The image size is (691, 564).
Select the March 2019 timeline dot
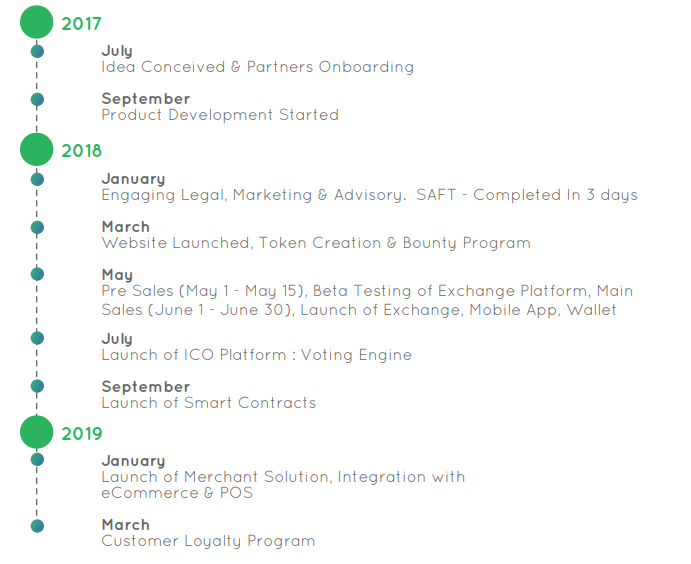(x=37, y=526)
